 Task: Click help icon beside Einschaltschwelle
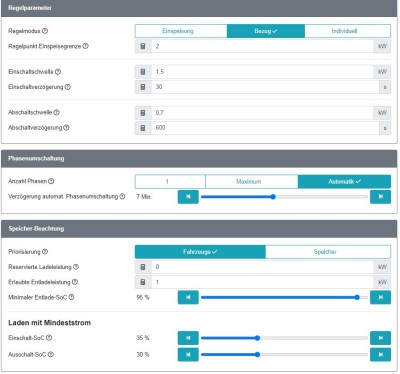(x=58, y=72)
